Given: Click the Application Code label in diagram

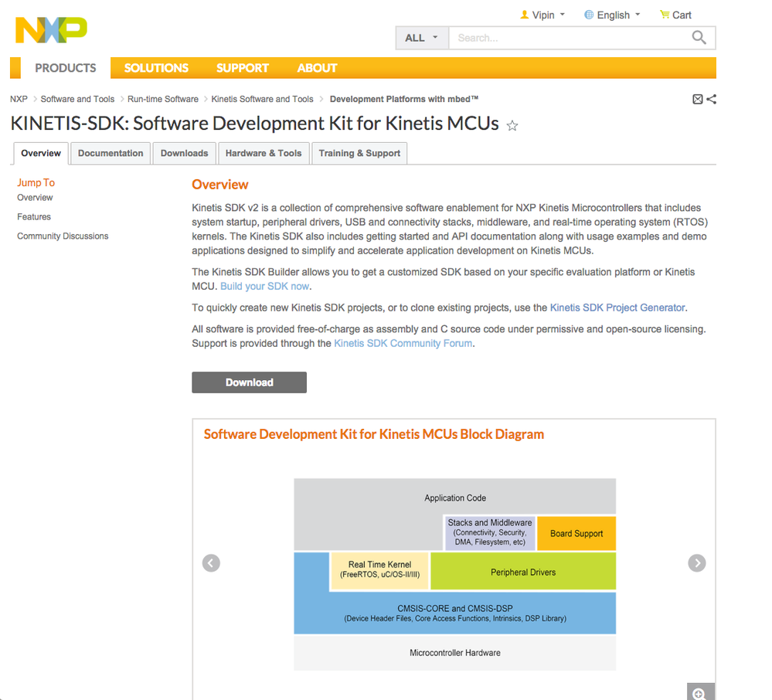Looking at the screenshot, I should [x=455, y=498].
